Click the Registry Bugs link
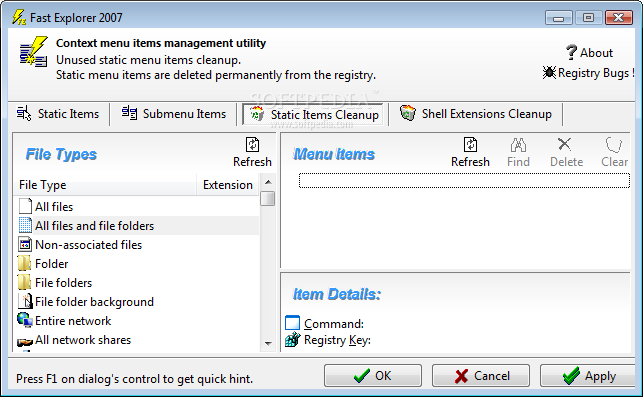This screenshot has width=643, height=397. tap(588, 73)
